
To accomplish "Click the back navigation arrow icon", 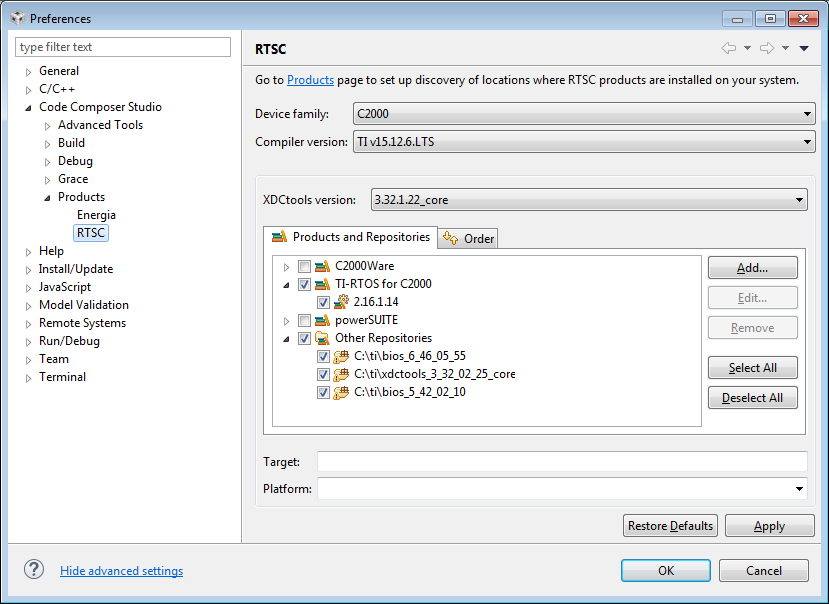I will pos(729,48).
